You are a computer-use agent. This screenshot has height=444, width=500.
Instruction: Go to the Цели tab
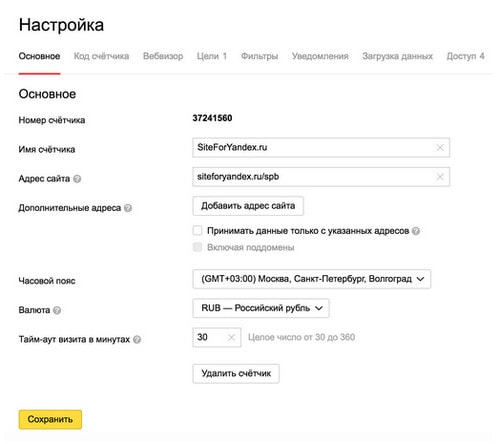212,56
